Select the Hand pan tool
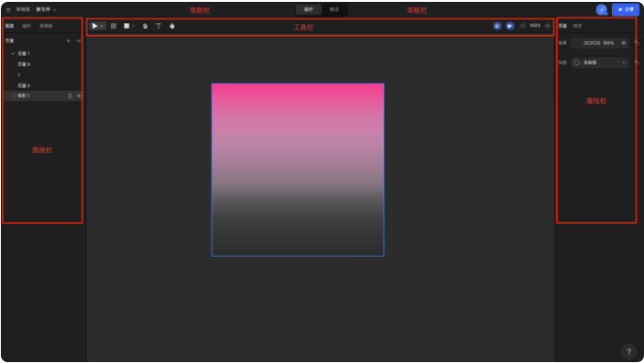 pyautogui.click(x=171, y=26)
